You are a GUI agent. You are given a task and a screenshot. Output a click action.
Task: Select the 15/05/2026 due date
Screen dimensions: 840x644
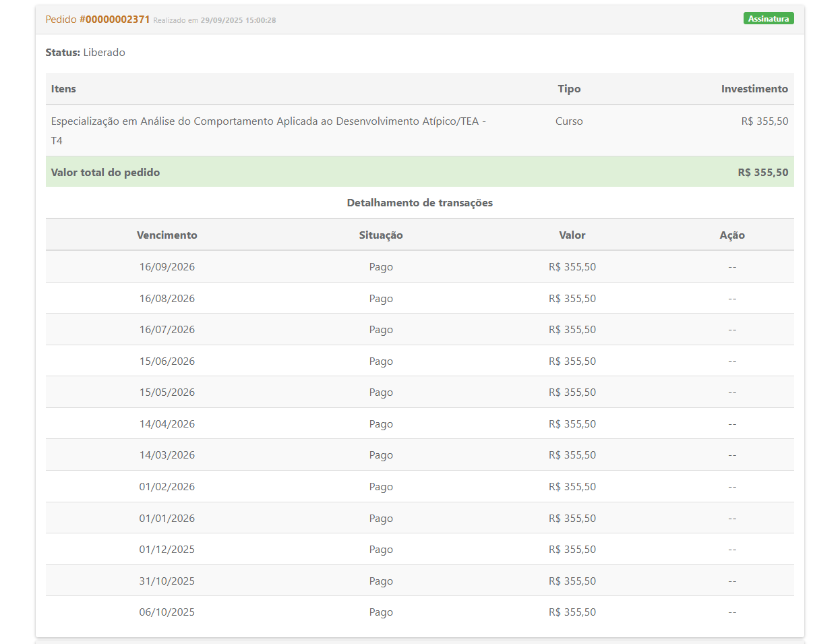(167, 392)
